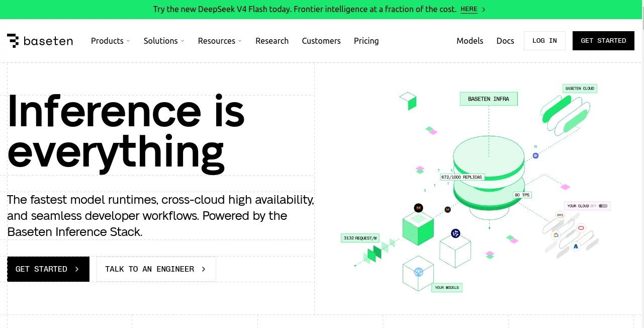Click the Baseten logo icon
The image size is (644, 328).
pyautogui.click(x=13, y=41)
